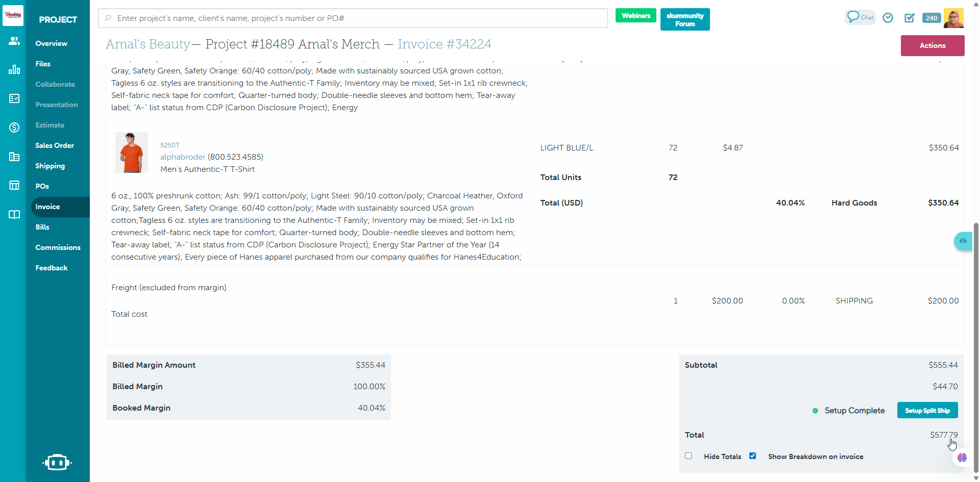Click the orange t-shirt product thumbnail
The width and height of the screenshot is (980, 482).
coord(132,153)
